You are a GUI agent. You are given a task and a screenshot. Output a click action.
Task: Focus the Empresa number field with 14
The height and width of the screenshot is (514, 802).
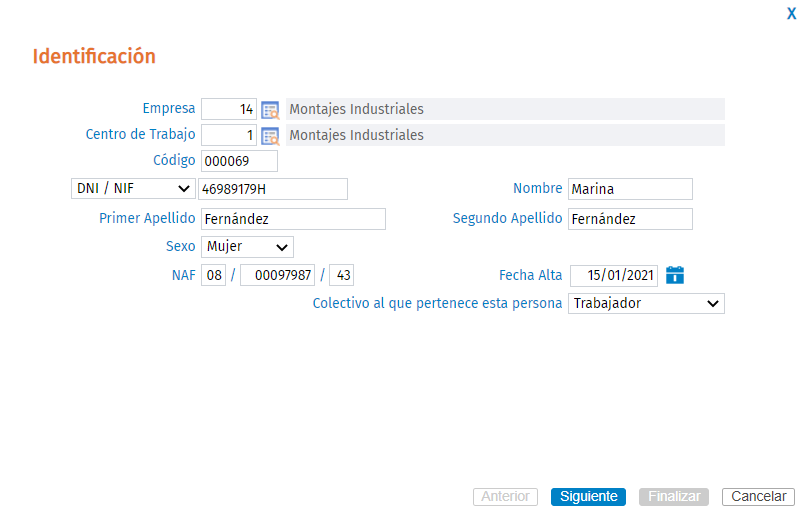[x=229, y=109]
